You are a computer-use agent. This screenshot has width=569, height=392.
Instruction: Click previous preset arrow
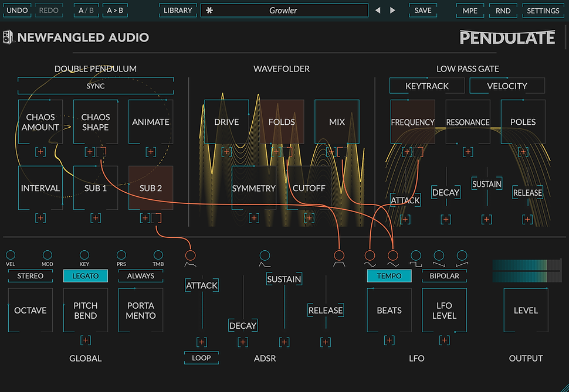click(378, 11)
